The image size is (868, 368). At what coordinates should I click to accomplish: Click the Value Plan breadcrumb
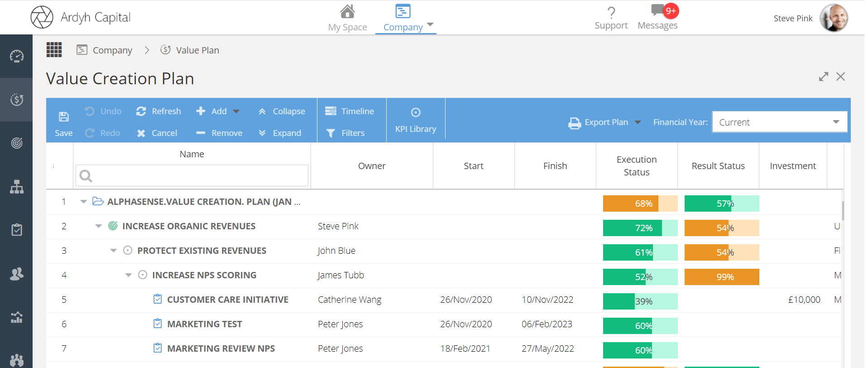[190, 50]
